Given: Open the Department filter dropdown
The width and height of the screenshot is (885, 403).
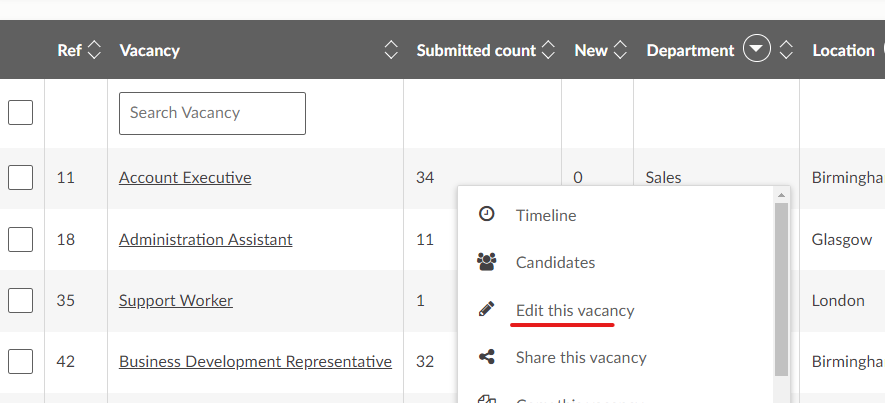Looking at the screenshot, I should 757,50.
